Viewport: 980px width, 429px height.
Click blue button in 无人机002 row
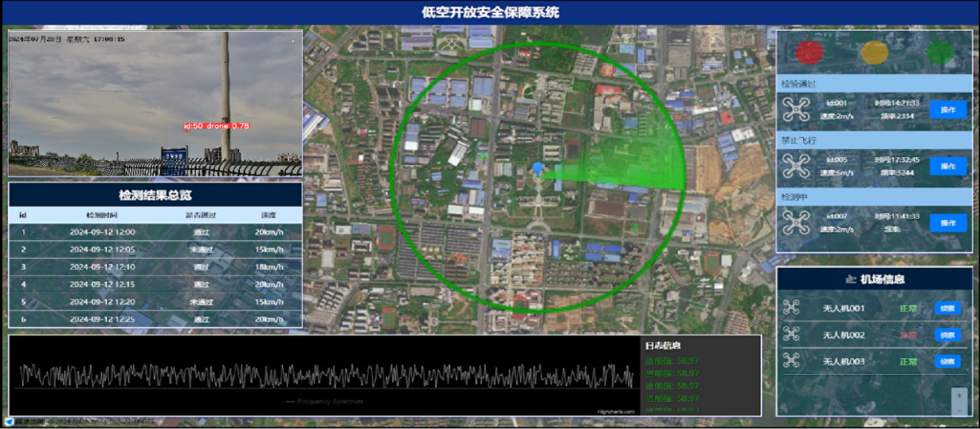[x=947, y=335]
